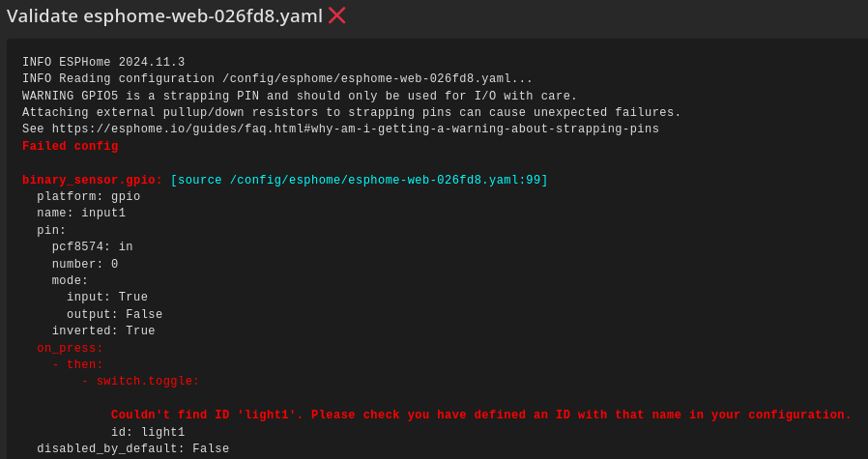The height and width of the screenshot is (459, 868).
Task: Click the "Couldn't find ID 'light1'" error message
Action: coord(480,416)
